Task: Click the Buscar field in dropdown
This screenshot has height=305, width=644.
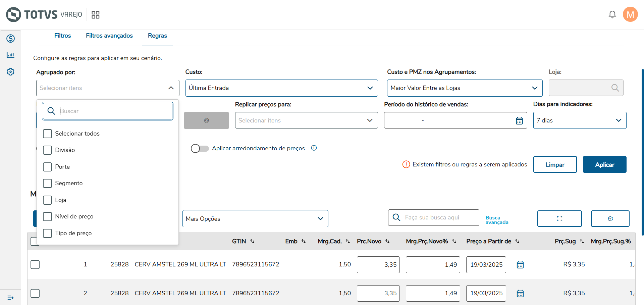Action: 114,111
